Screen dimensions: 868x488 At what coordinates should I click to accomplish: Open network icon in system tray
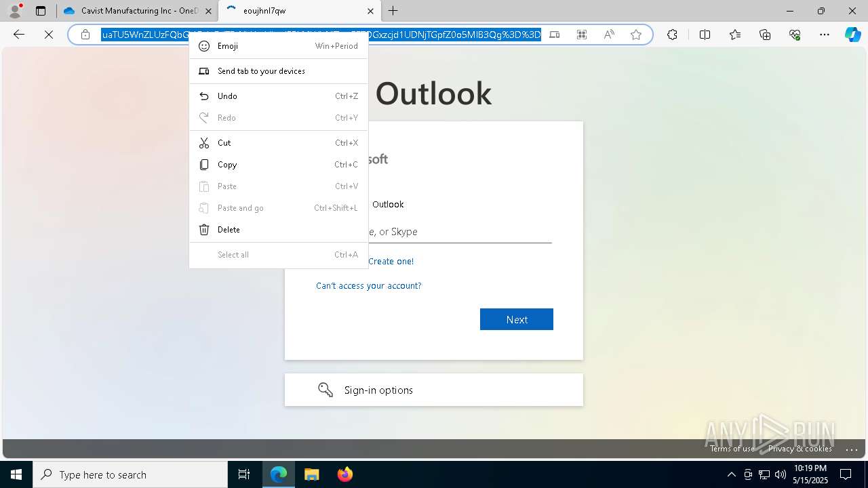tap(764, 474)
